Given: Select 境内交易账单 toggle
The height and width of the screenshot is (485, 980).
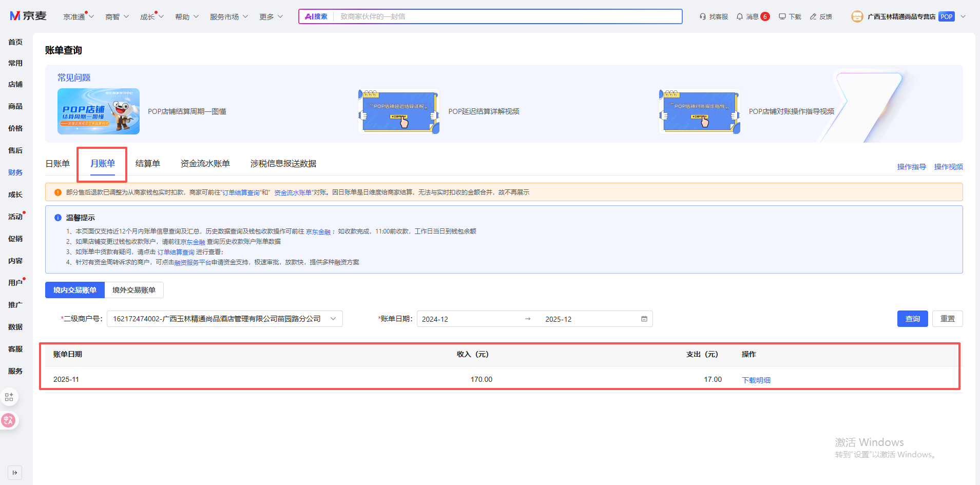Looking at the screenshot, I should click(75, 290).
